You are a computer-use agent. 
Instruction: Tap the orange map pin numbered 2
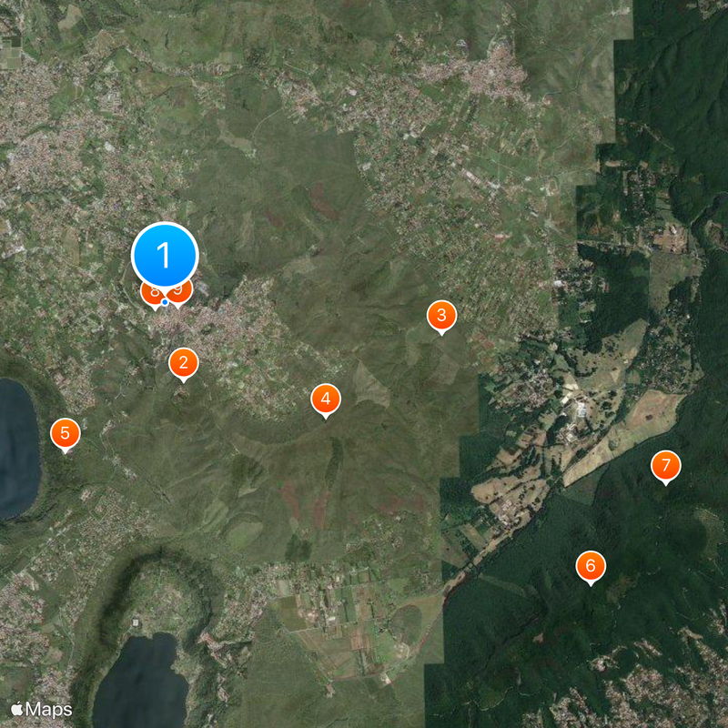pyautogui.click(x=184, y=362)
